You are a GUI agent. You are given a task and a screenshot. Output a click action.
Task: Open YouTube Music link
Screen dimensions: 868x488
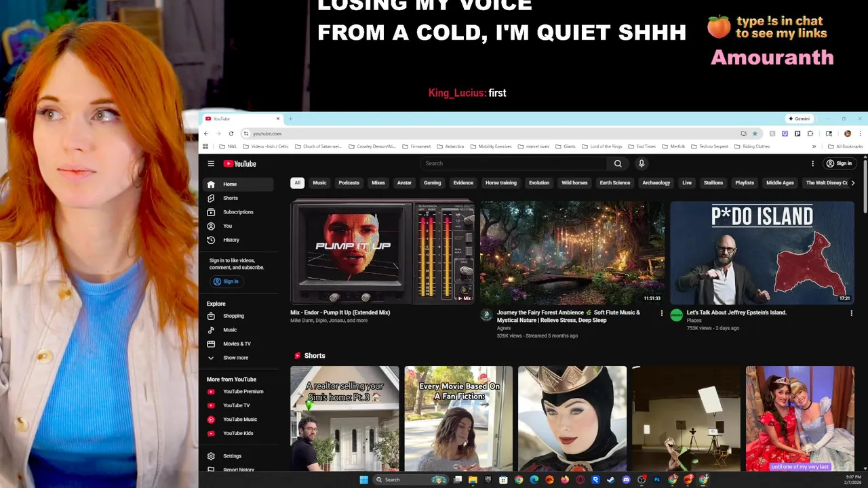239,420
